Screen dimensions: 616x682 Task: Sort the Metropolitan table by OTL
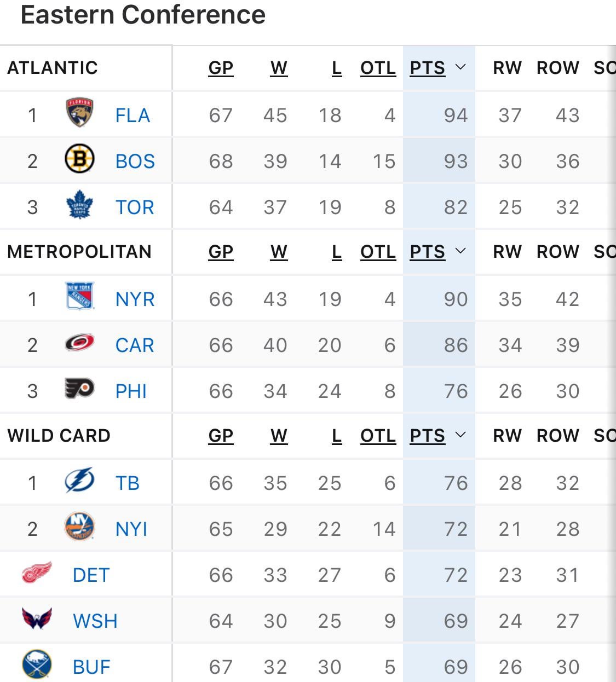[378, 252]
